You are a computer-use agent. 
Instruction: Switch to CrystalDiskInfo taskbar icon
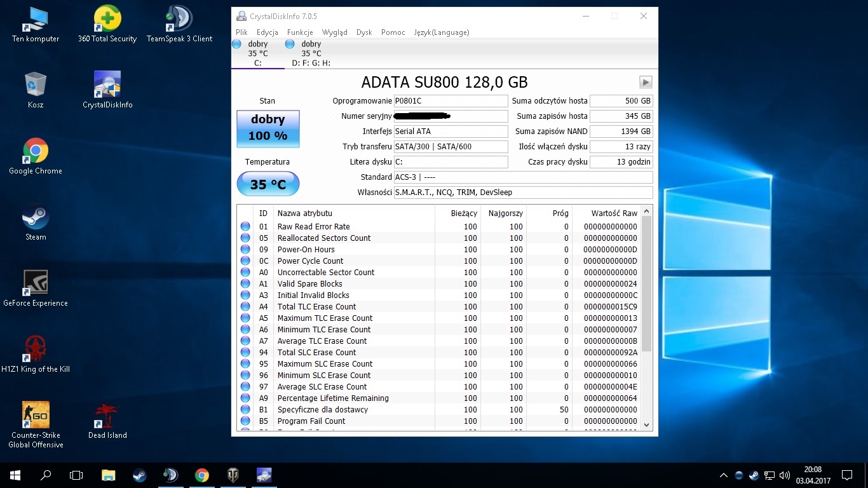264,475
